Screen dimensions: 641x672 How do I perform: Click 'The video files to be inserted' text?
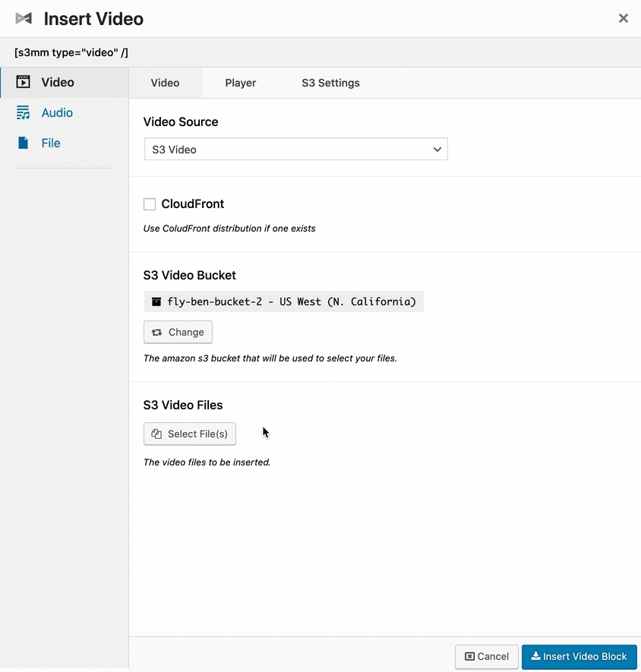pyautogui.click(x=207, y=462)
